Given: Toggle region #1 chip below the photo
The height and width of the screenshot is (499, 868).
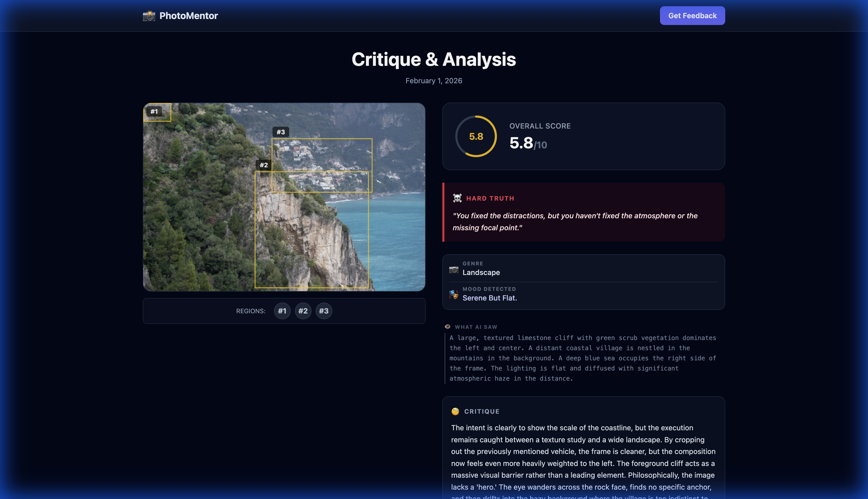Looking at the screenshot, I should (x=282, y=311).
